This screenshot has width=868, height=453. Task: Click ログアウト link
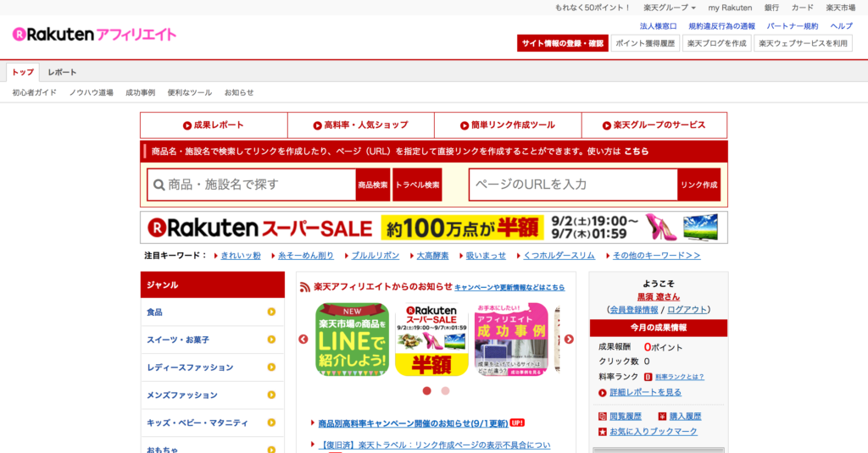pyautogui.click(x=687, y=310)
